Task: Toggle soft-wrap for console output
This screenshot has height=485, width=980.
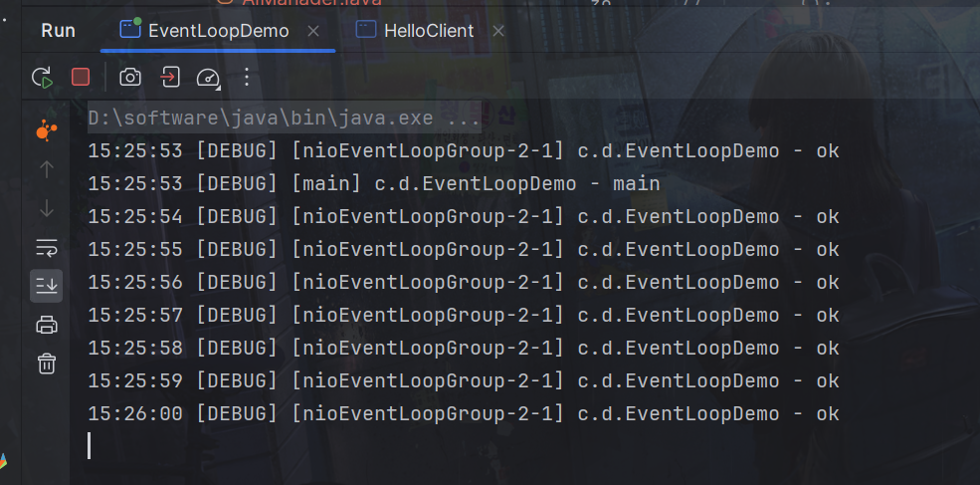Action: (46, 247)
